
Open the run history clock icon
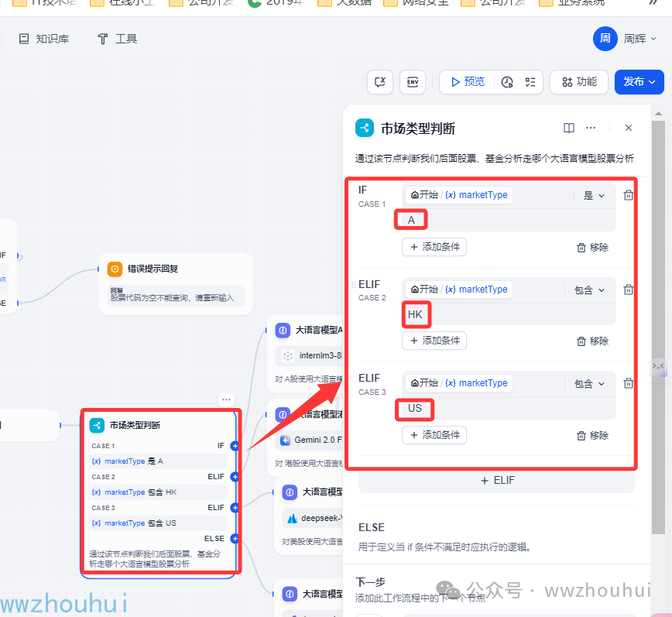[x=507, y=82]
